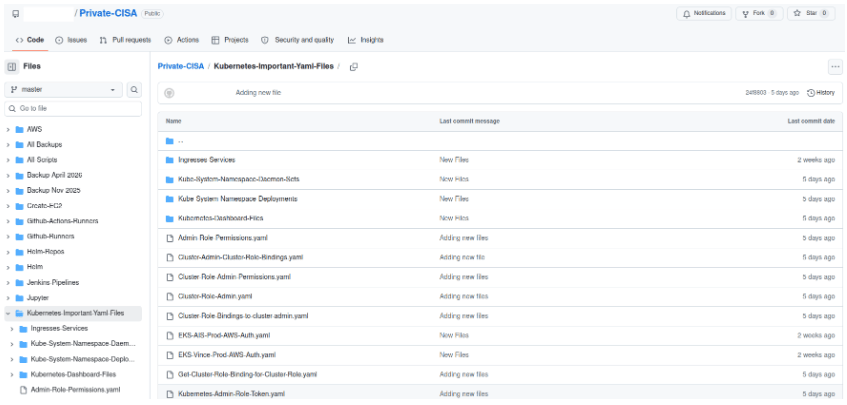Expand the All Backups folder chevron
Screen dimensions: 847x405
(8, 145)
